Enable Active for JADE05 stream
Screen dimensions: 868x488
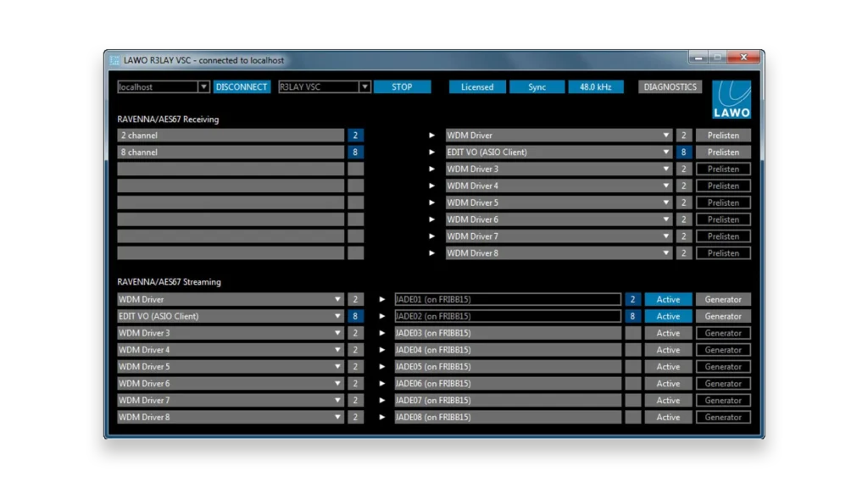point(668,367)
